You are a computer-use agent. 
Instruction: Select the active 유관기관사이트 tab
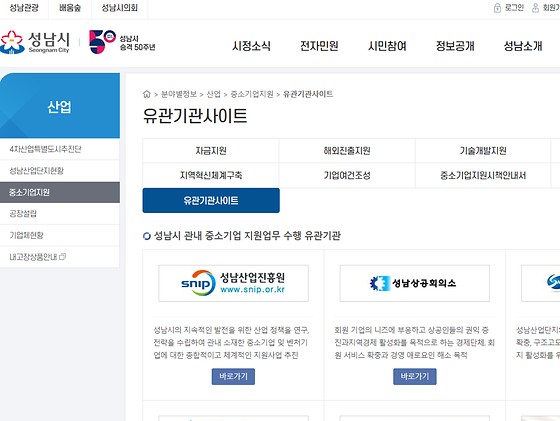(x=211, y=200)
